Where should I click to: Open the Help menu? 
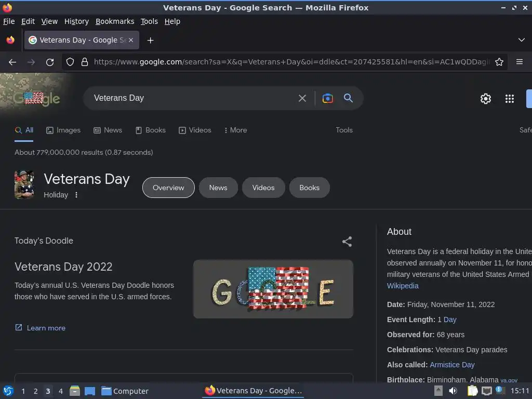172,21
